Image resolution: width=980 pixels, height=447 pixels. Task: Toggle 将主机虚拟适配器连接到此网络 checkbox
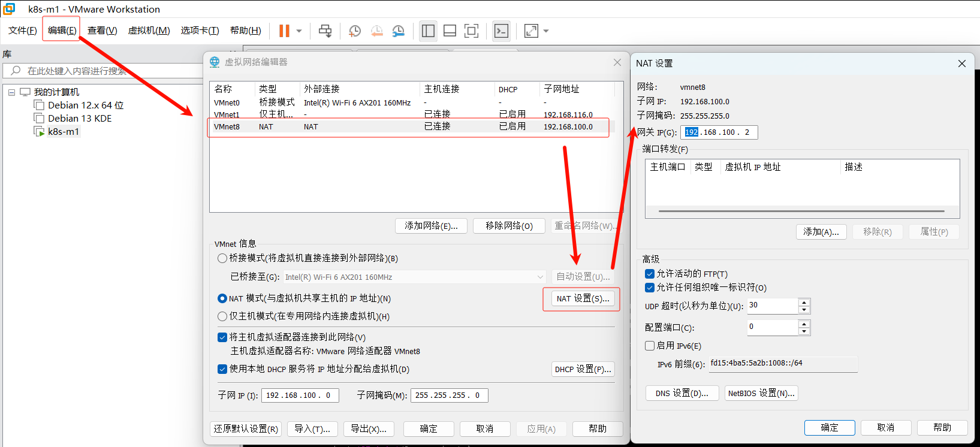tap(222, 337)
